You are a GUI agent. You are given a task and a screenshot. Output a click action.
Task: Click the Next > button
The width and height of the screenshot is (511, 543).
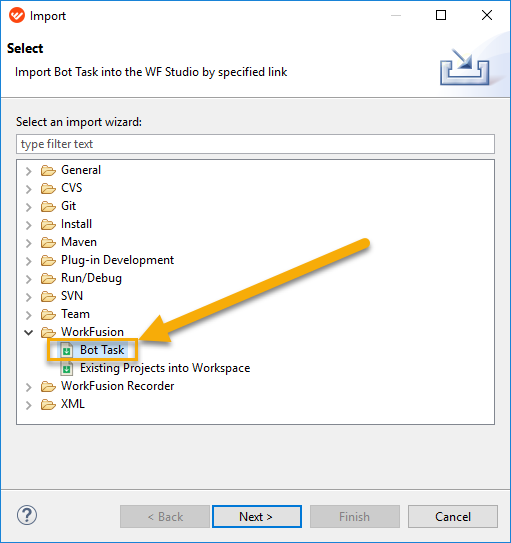tap(257, 516)
